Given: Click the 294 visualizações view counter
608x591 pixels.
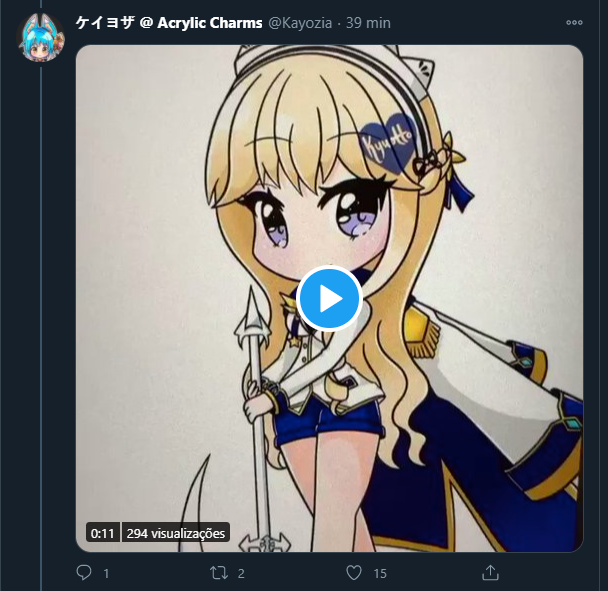Looking at the screenshot, I should pyautogui.click(x=176, y=533).
